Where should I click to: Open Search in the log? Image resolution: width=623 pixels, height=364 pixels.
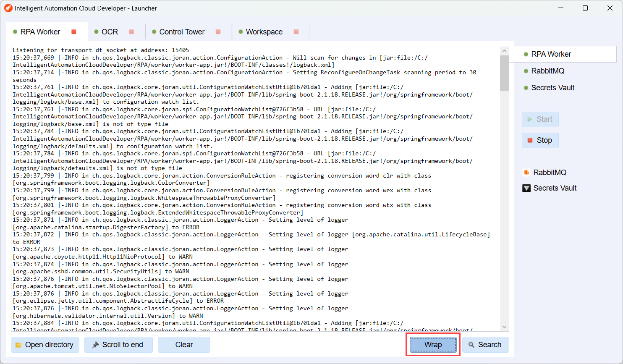pos(486,345)
